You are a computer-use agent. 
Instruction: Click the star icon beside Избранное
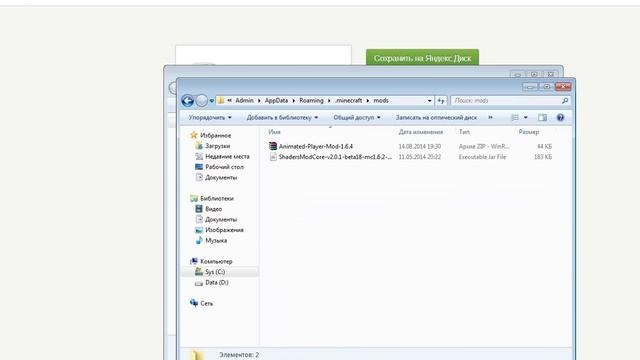tap(194, 135)
